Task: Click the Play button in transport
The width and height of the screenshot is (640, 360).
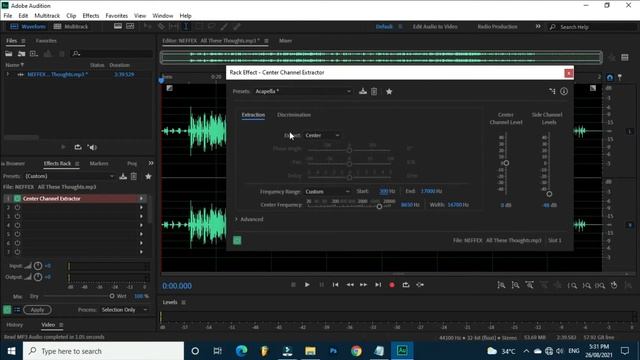Action: 307,285
